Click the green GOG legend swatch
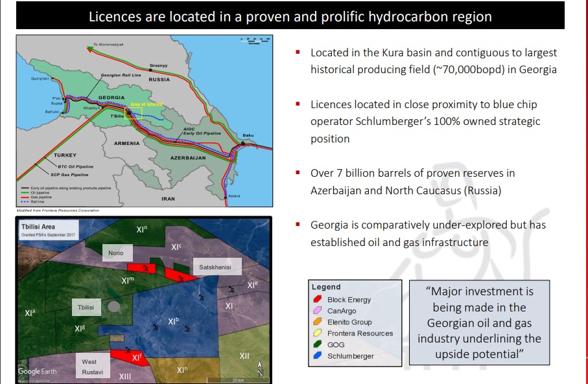The height and width of the screenshot is (384, 588). (x=317, y=344)
